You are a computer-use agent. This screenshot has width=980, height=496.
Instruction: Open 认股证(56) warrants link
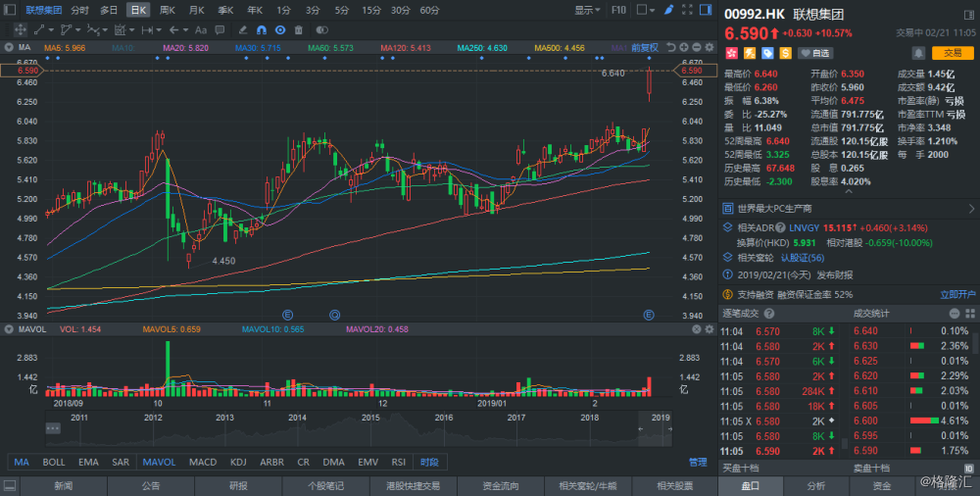point(803,258)
